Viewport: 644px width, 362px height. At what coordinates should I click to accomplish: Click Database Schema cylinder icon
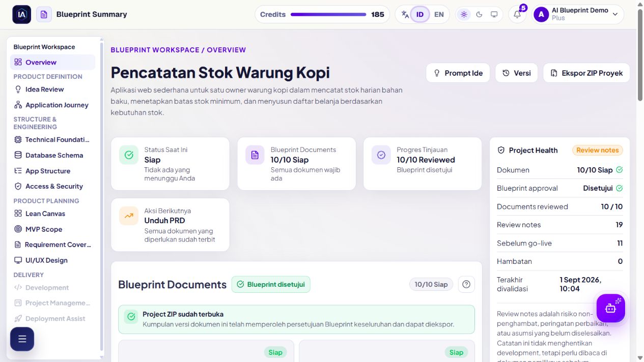click(18, 155)
